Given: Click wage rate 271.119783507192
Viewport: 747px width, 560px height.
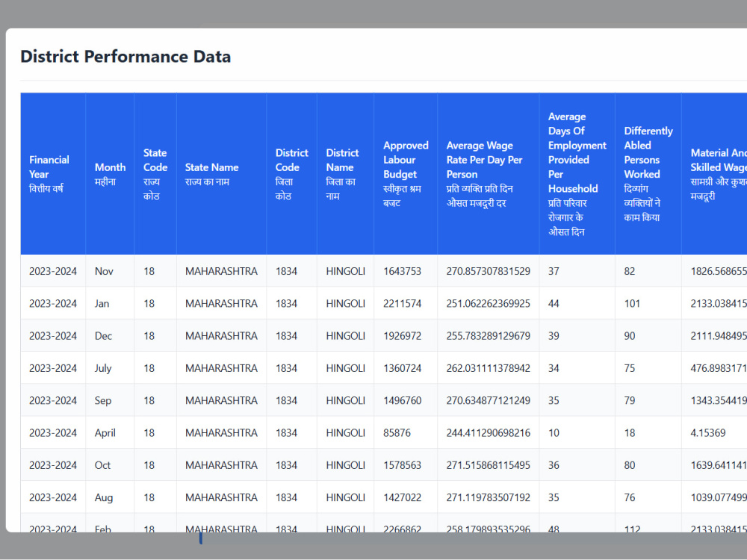Looking at the screenshot, I should click(489, 497).
